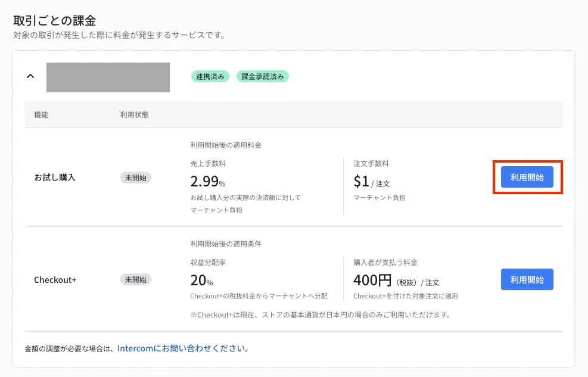The width and height of the screenshot is (588, 377).
Task: Click the 対象の取引が発生した際 description text
Action: click(x=119, y=35)
